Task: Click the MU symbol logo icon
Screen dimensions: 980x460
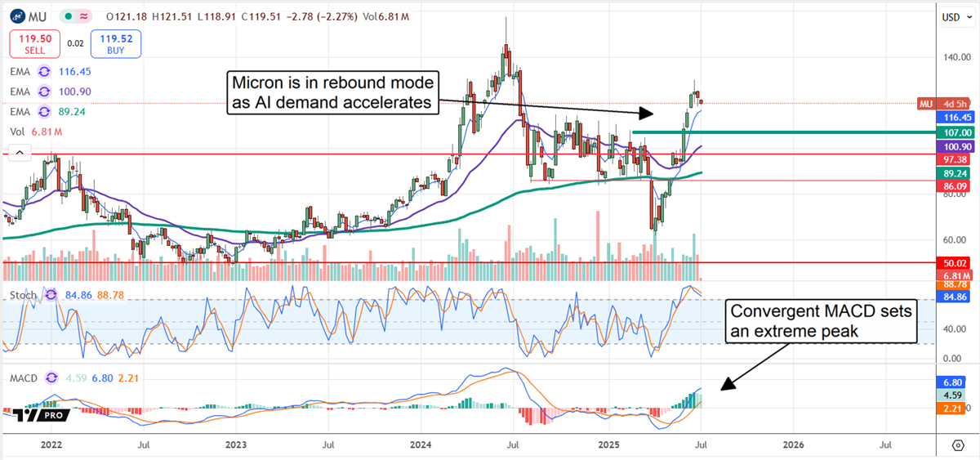Action: (x=16, y=16)
